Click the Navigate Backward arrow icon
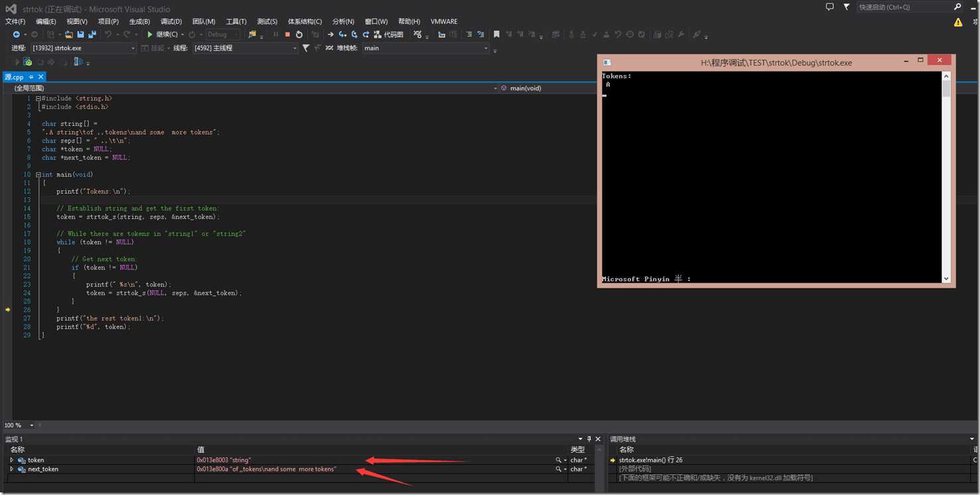Image resolution: width=980 pixels, height=495 pixels. (x=16, y=35)
